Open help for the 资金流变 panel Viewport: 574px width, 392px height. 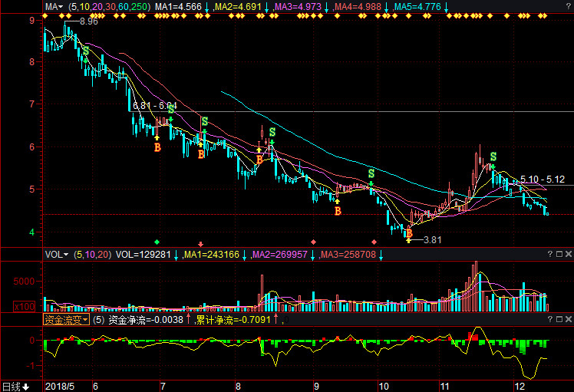[550, 319]
